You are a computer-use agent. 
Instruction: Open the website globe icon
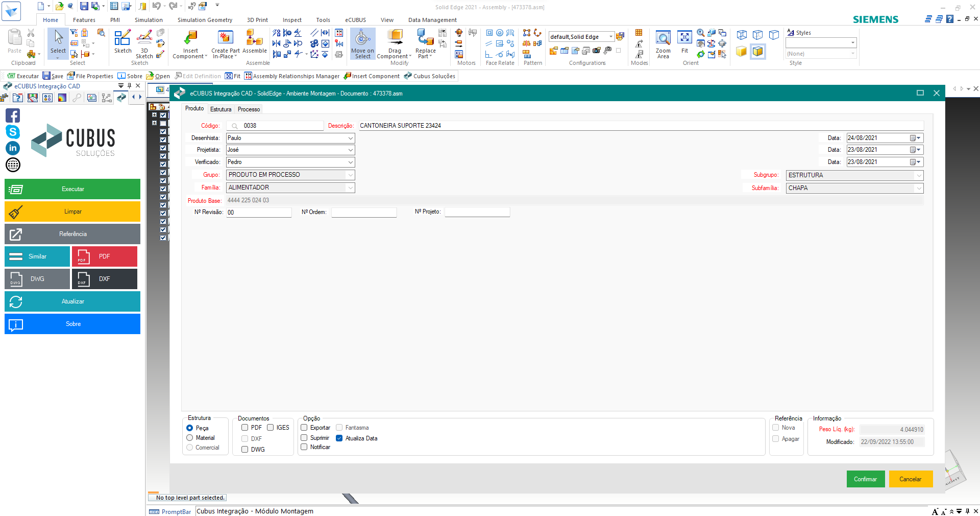coord(13,165)
